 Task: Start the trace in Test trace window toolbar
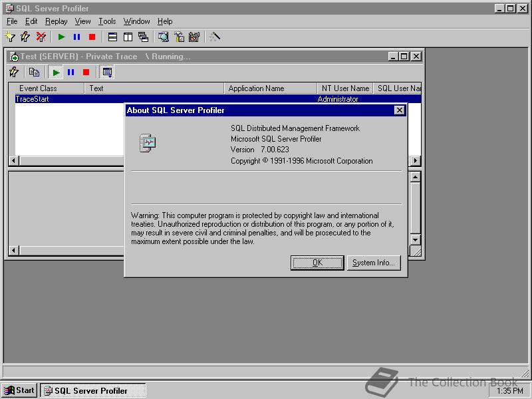pyautogui.click(x=56, y=72)
